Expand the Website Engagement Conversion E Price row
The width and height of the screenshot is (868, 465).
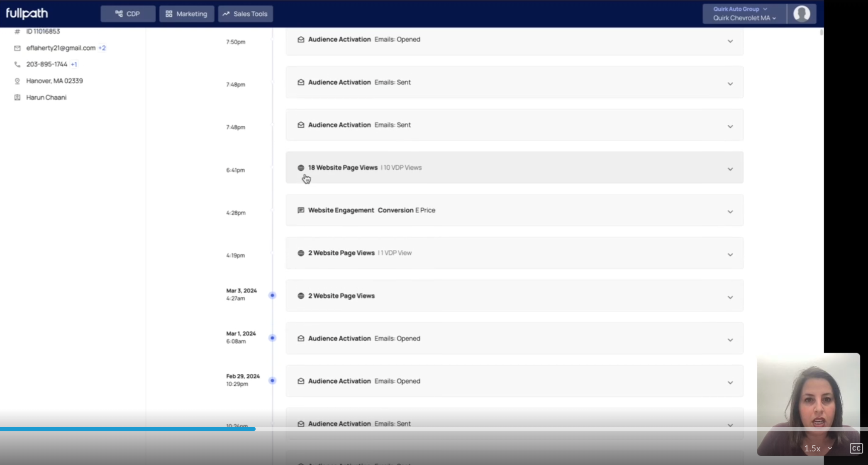tap(730, 212)
